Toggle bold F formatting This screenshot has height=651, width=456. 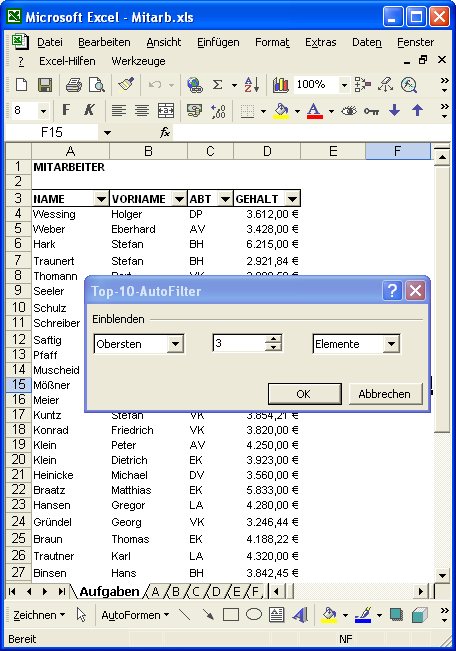pyautogui.click(x=66, y=110)
